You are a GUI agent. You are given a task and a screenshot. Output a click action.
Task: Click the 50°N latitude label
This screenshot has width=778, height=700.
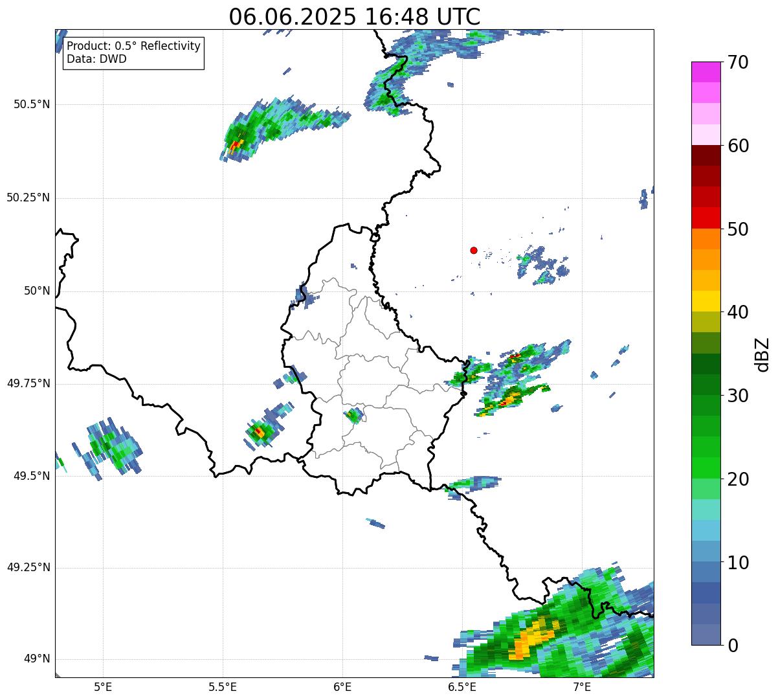click(x=37, y=291)
